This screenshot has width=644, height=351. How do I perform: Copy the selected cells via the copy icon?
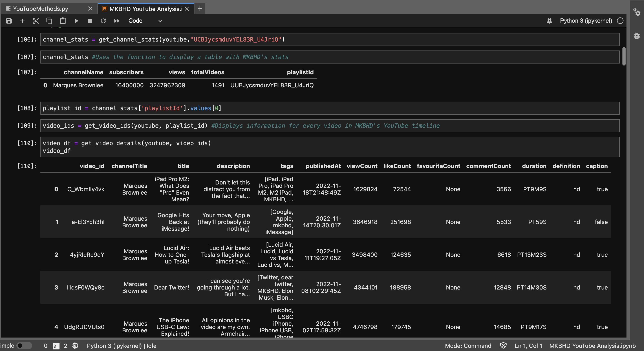point(49,21)
